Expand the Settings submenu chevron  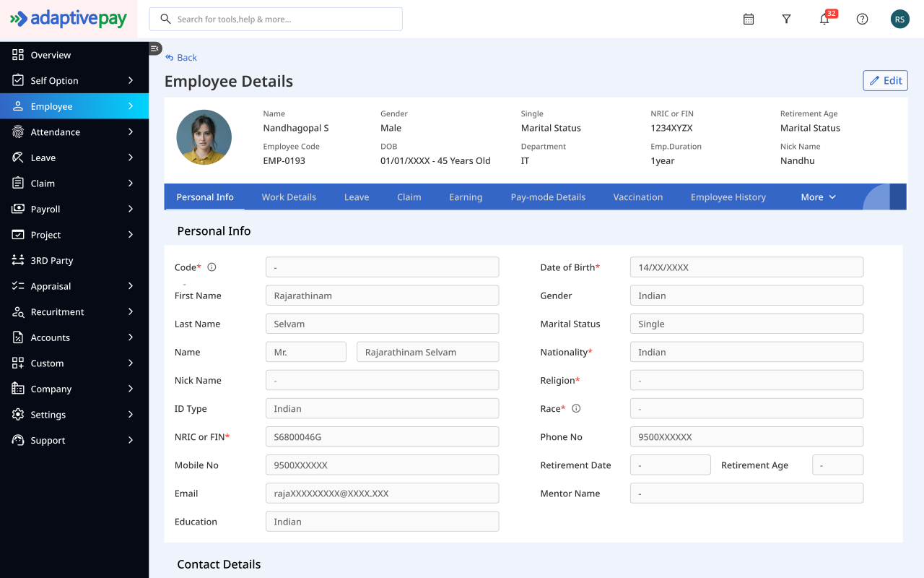[x=131, y=414]
